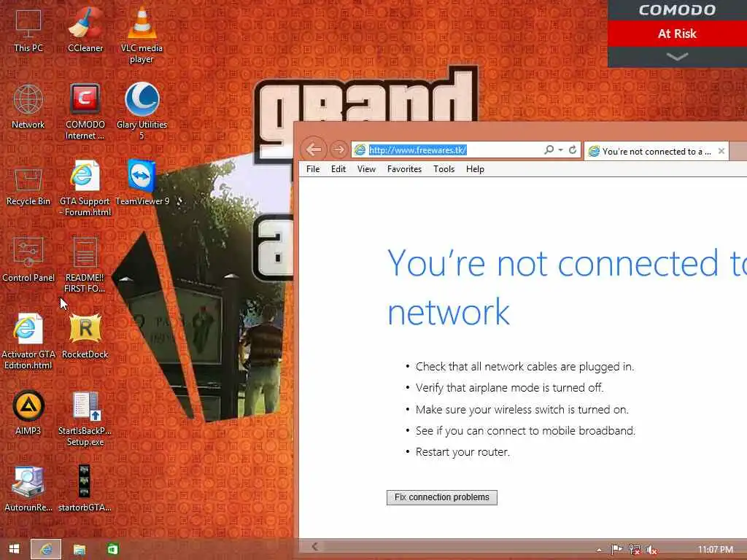Click the horizontal scrollbar left arrow
Image resolution: width=747 pixels, height=560 pixels.
tap(315, 547)
